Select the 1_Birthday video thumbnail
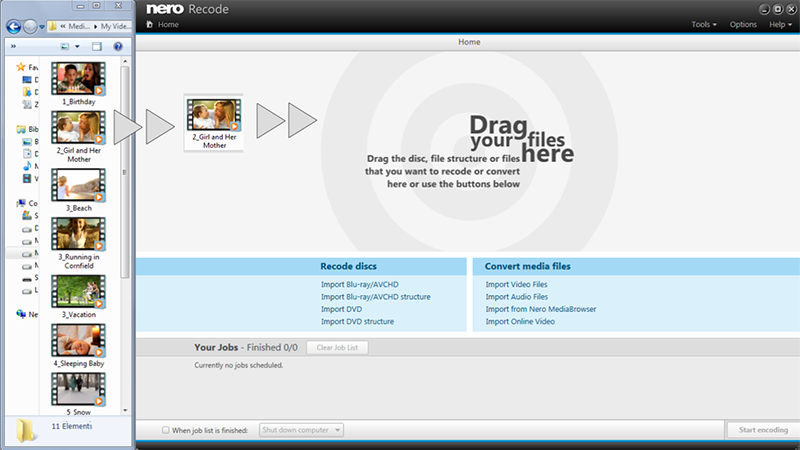The width and height of the screenshot is (800, 450). pos(79,80)
